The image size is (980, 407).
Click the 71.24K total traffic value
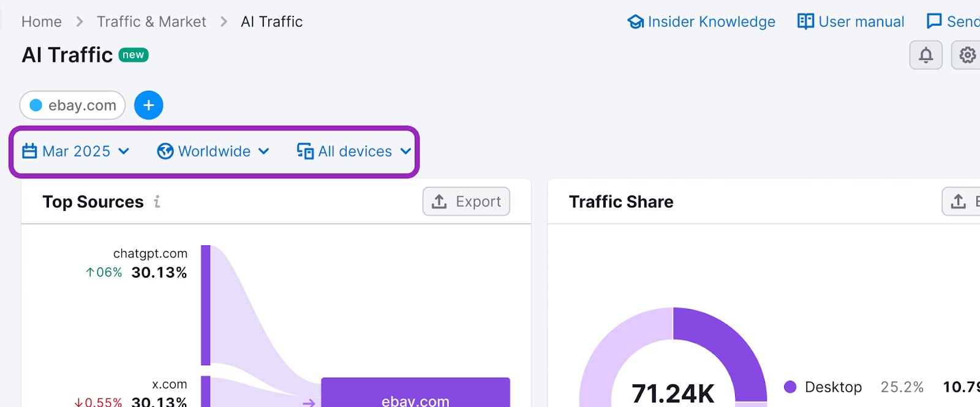673,394
